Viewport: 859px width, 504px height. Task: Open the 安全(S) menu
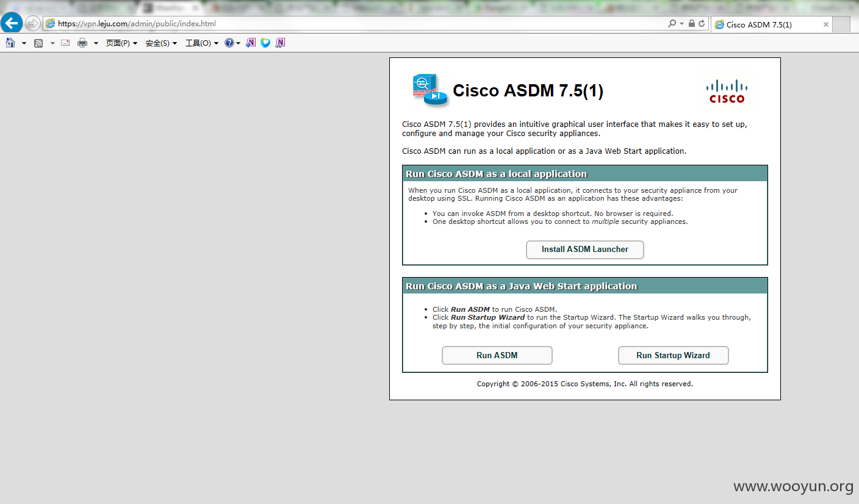point(161,43)
